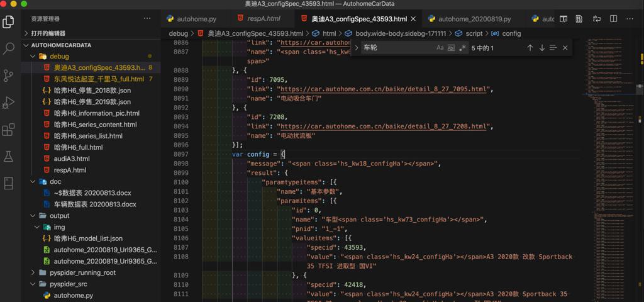The image size is (644, 302).
Task: Collapse the img folder
Action: tap(38, 227)
